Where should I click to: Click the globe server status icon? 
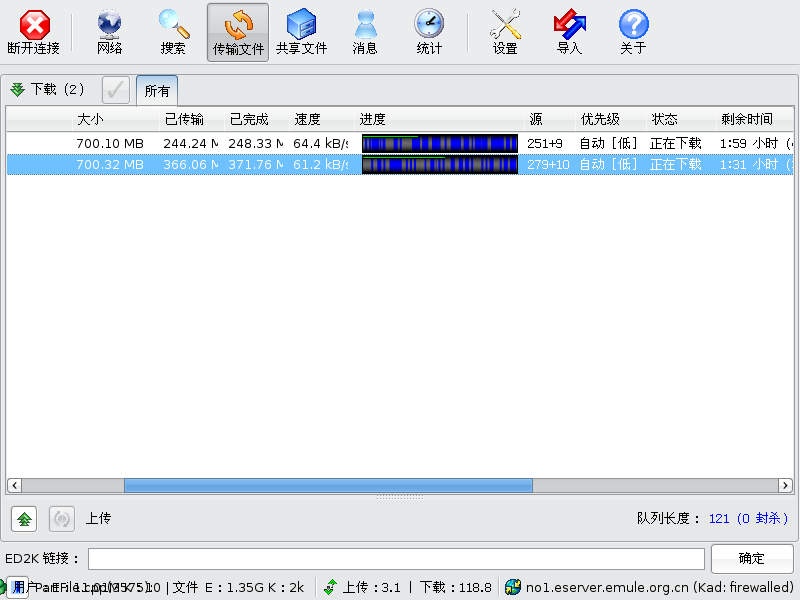[513, 587]
